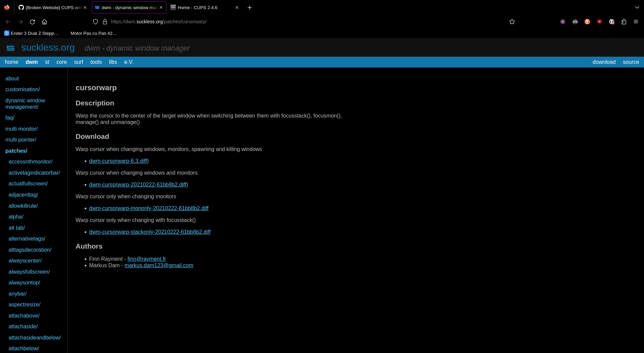
Task: Open the suckless.org sidebar menu icon
Action: pos(10,48)
